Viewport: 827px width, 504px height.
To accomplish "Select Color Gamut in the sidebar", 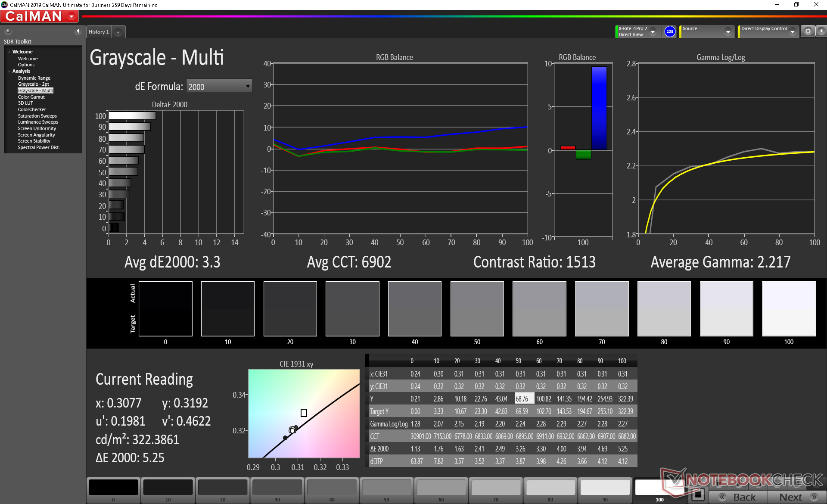I will (31, 97).
